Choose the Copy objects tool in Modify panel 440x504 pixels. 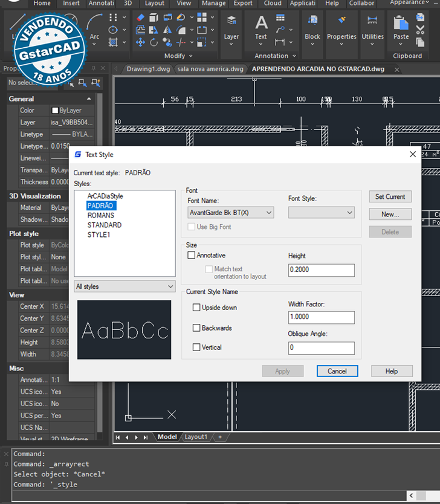click(167, 42)
